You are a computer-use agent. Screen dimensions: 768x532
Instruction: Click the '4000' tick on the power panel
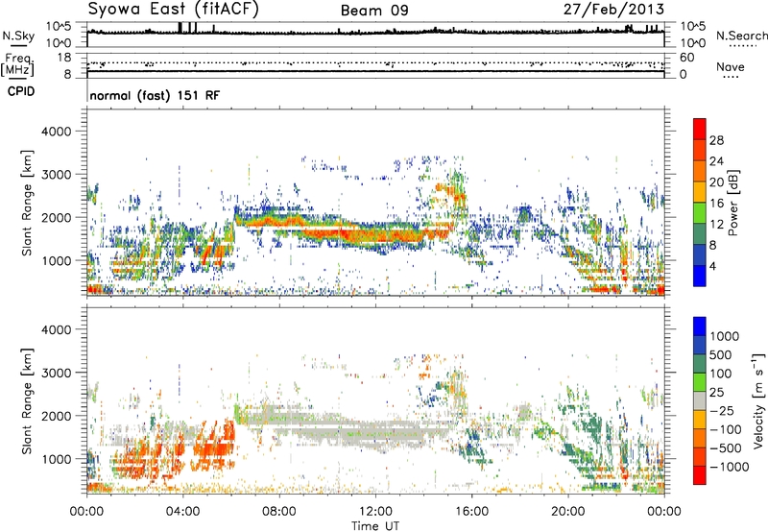[x=56, y=132]
